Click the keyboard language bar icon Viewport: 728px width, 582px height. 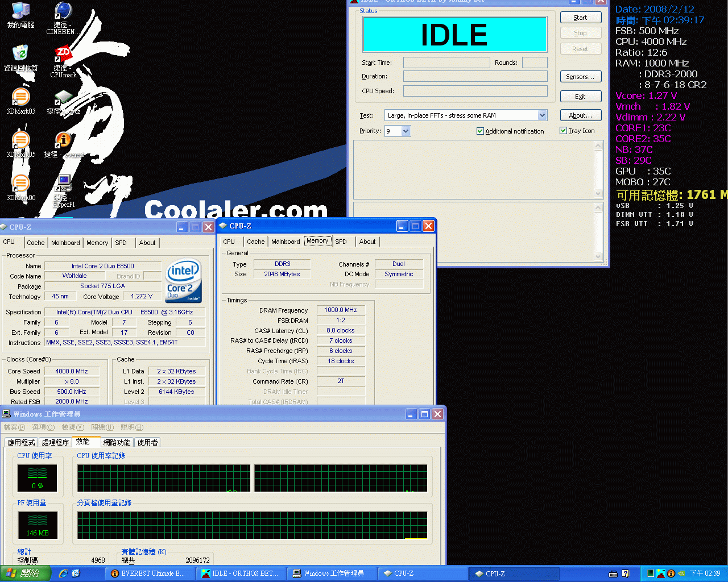(x=613, y=573)
